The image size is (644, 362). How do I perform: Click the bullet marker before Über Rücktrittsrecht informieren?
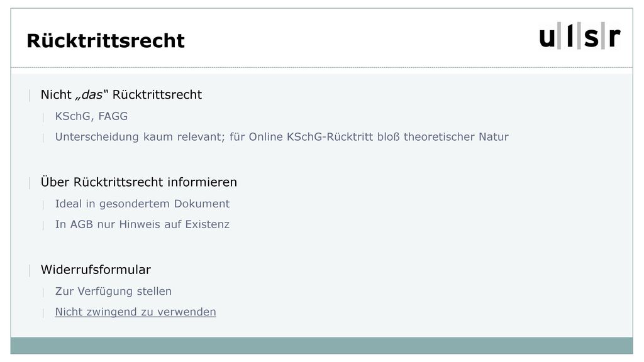pyautogui.click(x=30, y=183)
